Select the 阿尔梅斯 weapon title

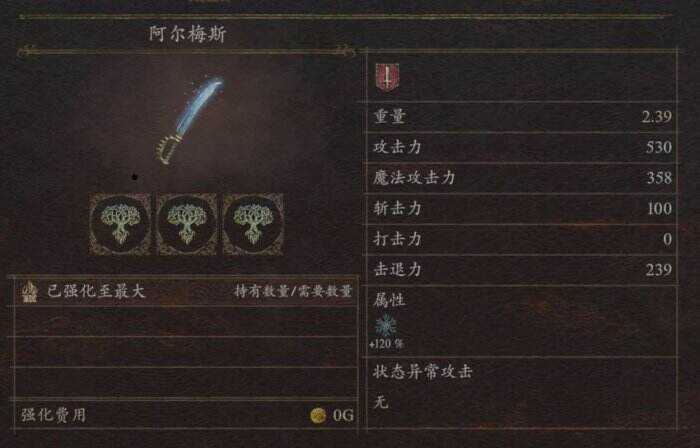pyautogui.click(x=188, y=34)
